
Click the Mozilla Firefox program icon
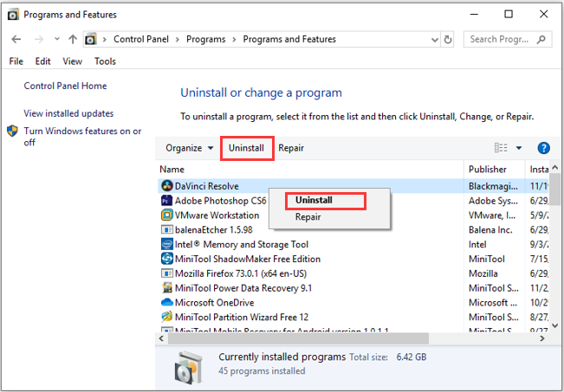[166, 273]
